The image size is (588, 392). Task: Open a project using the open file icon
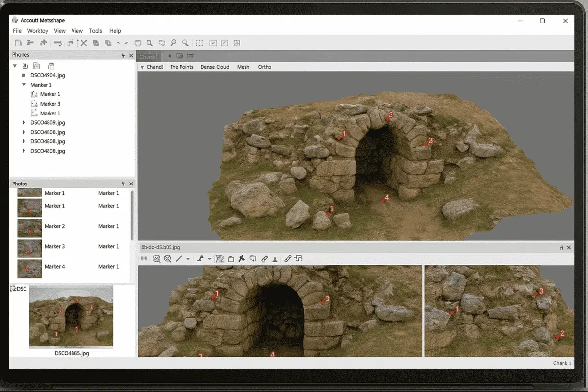point(30,43)
